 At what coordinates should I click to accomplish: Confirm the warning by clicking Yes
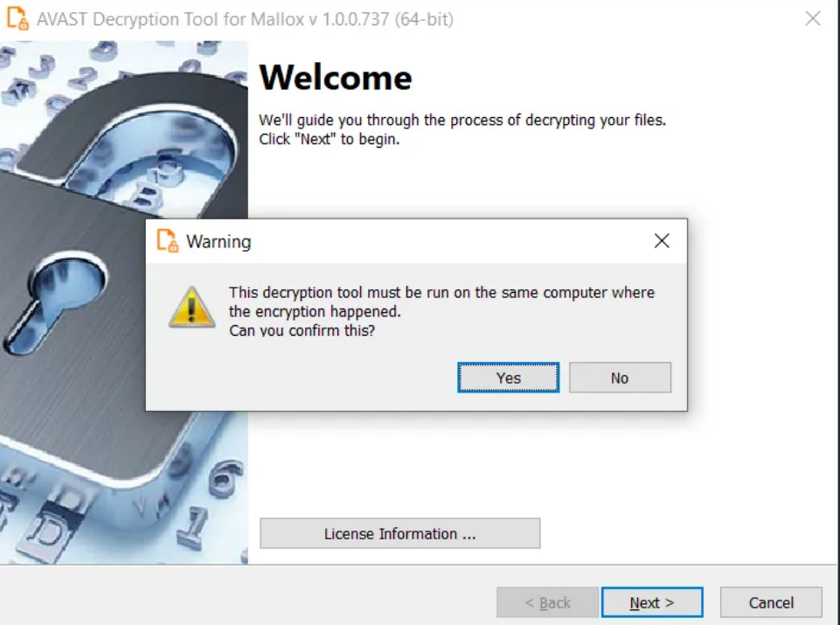508,378
